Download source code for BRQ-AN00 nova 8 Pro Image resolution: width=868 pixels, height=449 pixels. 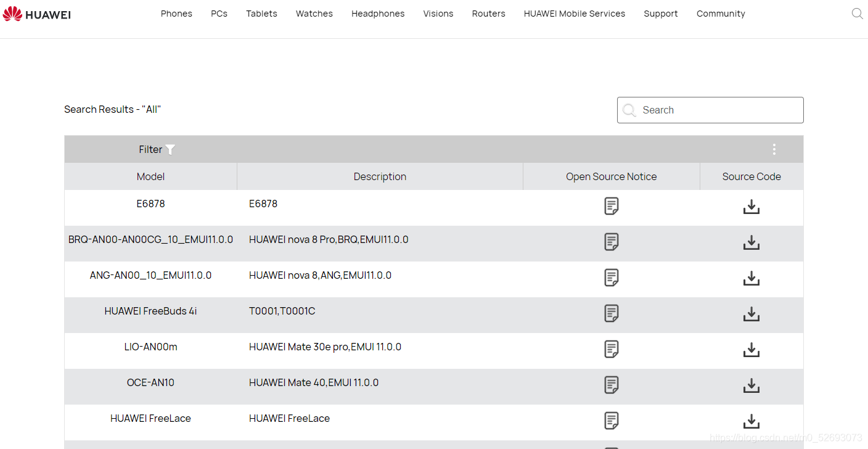[x=751, y=242]
